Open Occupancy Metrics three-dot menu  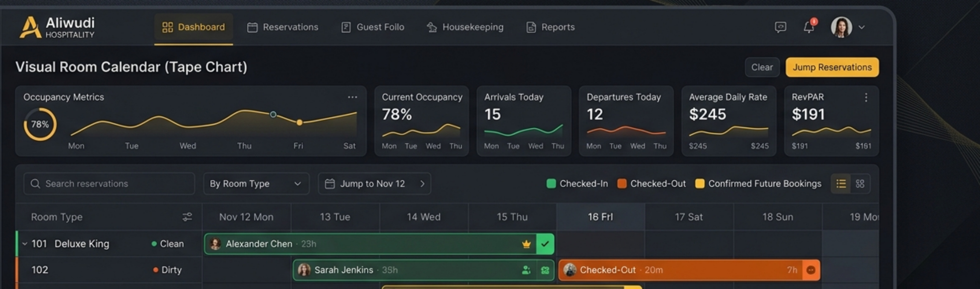tap(352, 97)
